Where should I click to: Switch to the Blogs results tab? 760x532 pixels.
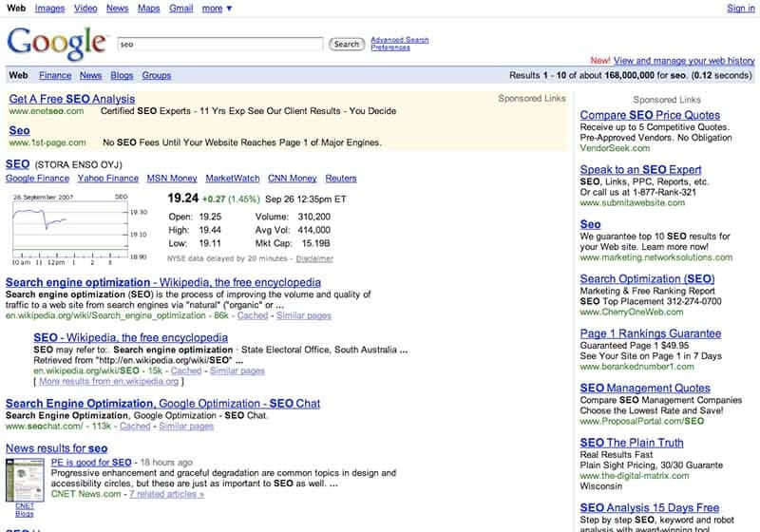tap(122, 76)
